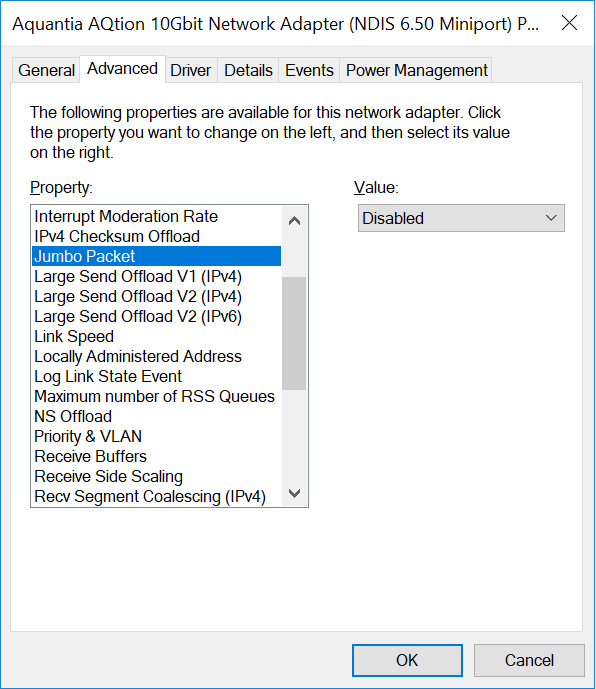The height and width of the screenshot is (689, 596).
Task: Close the adapter properties dialog
Action: (x=569, y=23)
